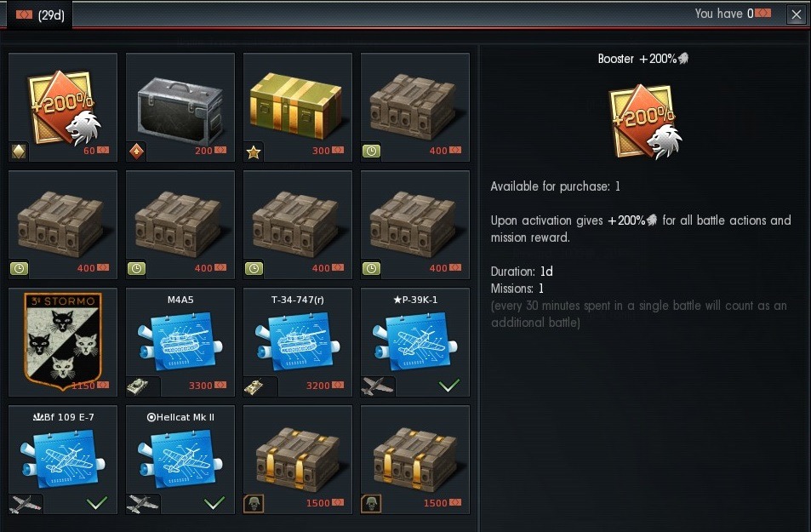The height and width of the screenshot is (532, 811).
Task: Select the T-34-747(r) blueprint for 3200
Action: click(x=298, y=342)
